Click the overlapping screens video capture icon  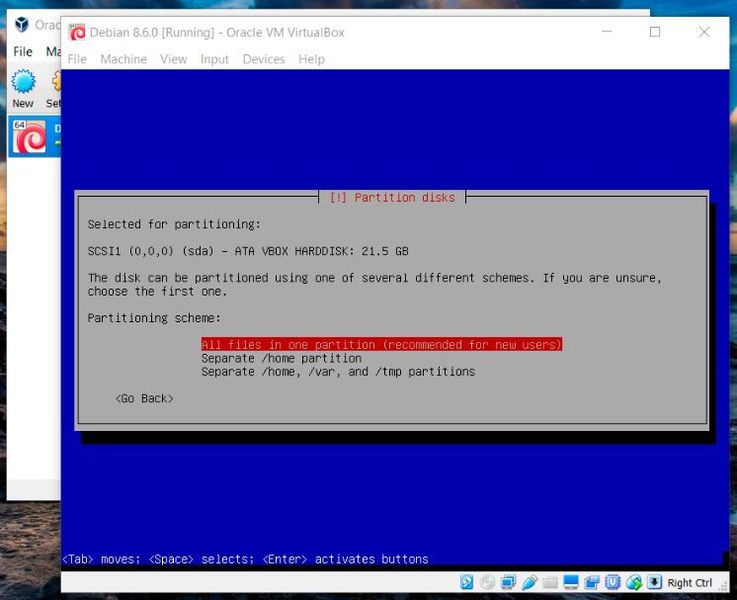(591, 582)
